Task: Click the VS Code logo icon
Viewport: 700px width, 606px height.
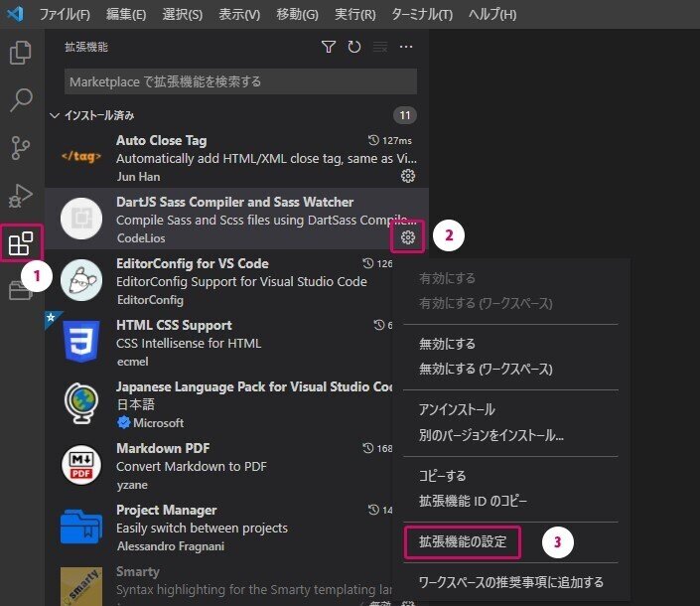Action: tap(15, 14)
